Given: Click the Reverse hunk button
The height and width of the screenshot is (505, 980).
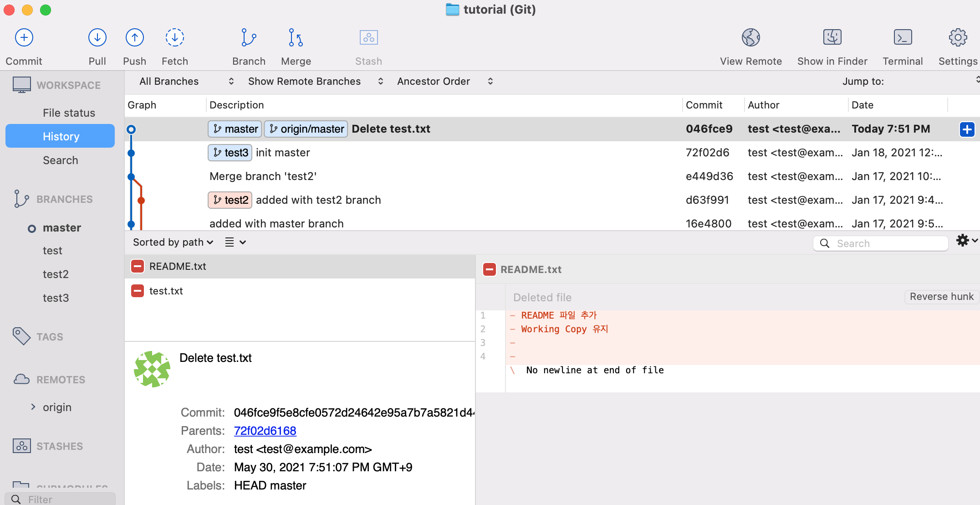Looking at the screenshot, I should [941, 297].
